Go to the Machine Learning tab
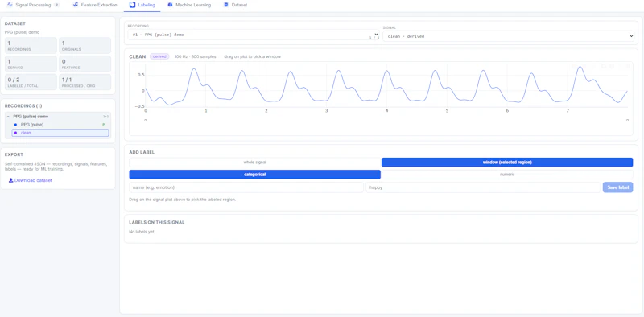Screen dimensions: 644x317 [x=189, y=6]
